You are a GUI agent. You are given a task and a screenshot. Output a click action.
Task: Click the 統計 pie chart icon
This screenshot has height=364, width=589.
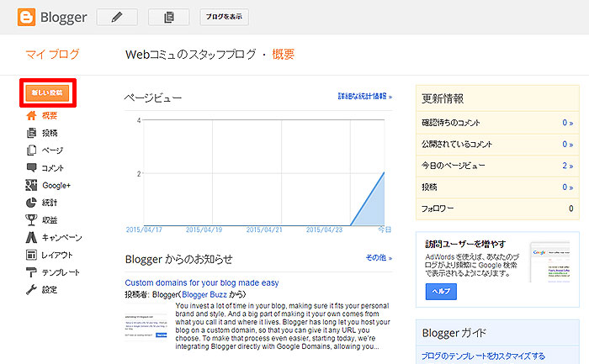click(x=31, y=203)
